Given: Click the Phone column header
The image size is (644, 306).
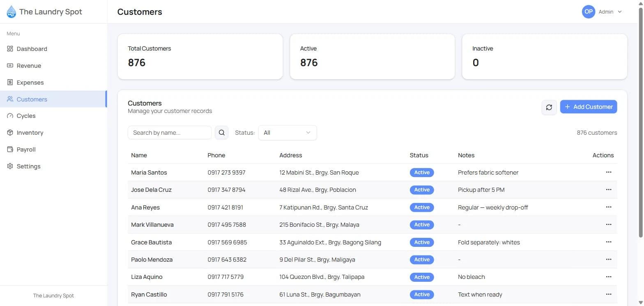Looking at the screenshot, I should click(216, 155).
